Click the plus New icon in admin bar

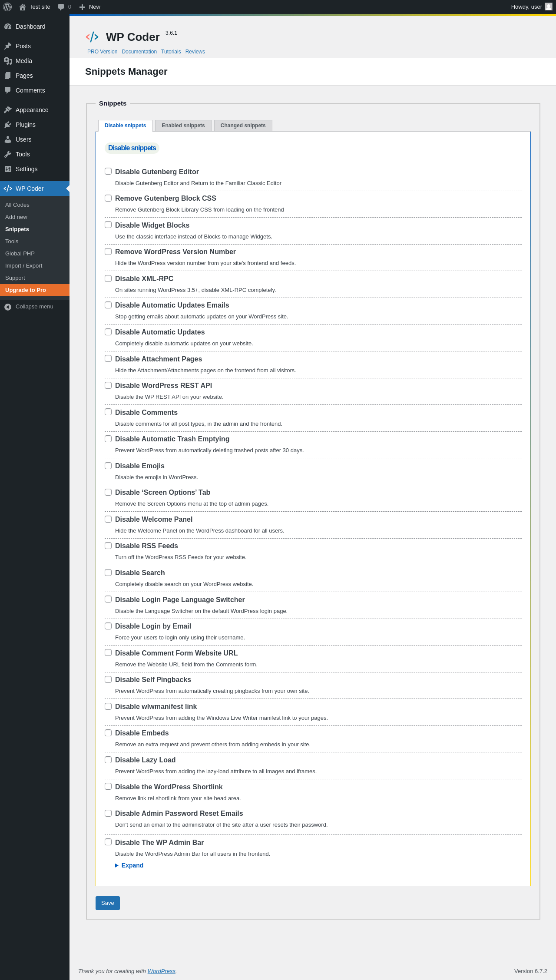tap(82, 7)
